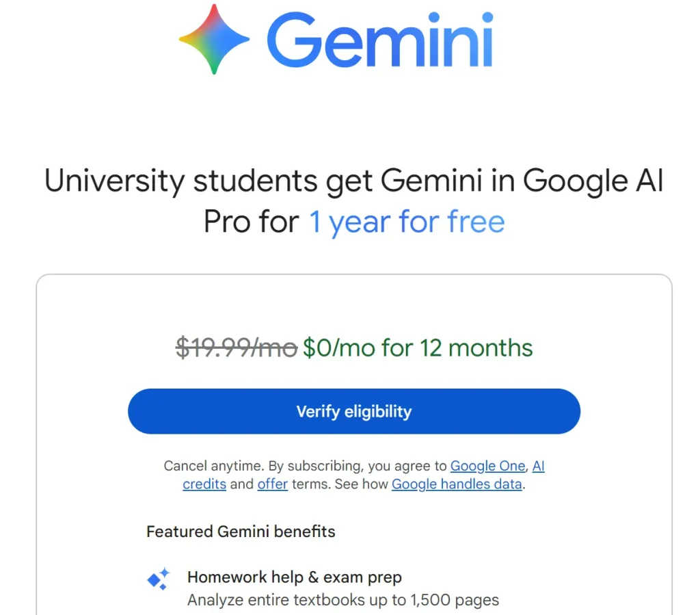This screenshot has height=615, width=700.
Task: Open the Google handles data link
Action: pos(457,484)
